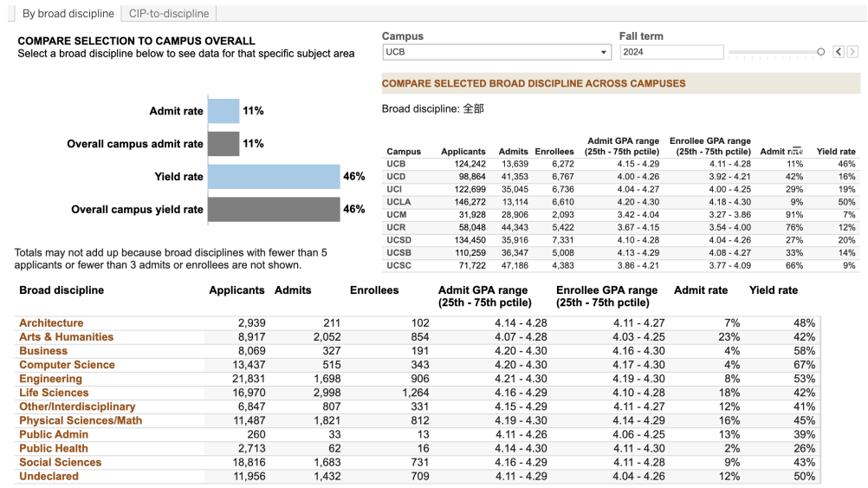Select the Engineering discipline row
Viewport: 868px width, 488px height.
(x=50, y=379)
